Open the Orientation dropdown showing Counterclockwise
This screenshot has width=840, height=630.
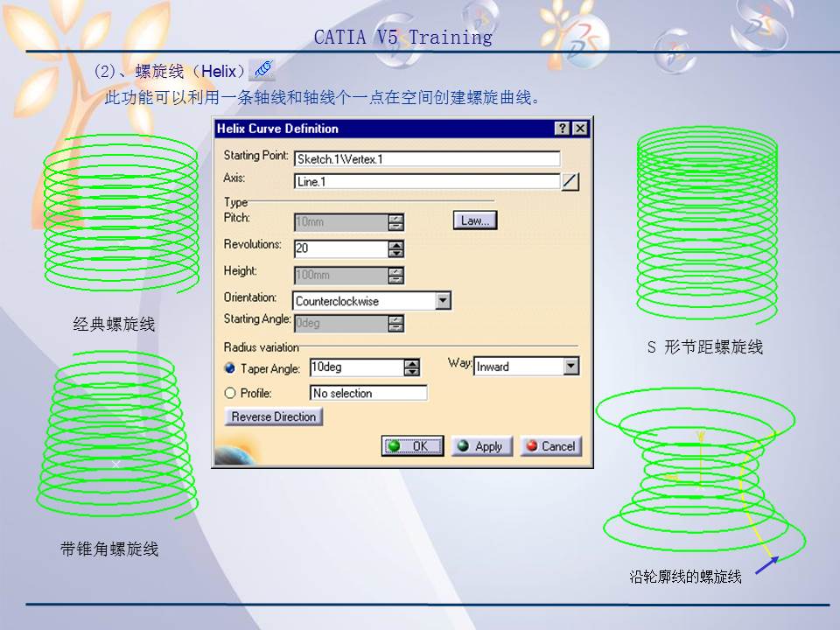coord(444,300)
